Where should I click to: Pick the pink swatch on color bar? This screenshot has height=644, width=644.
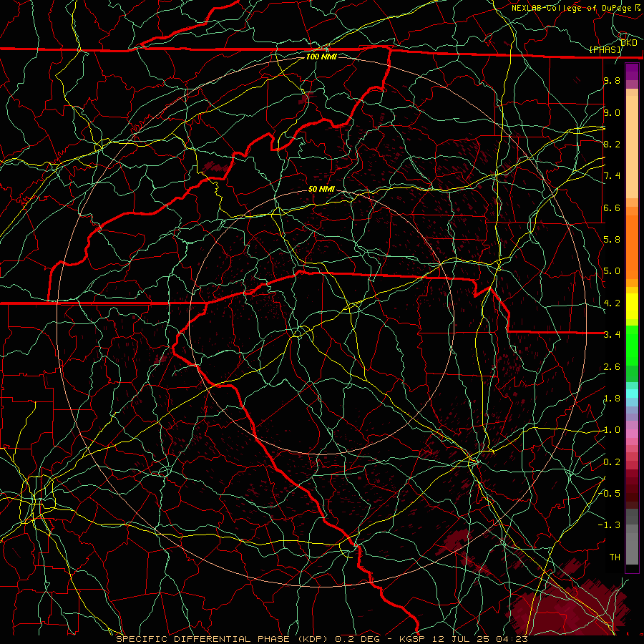[x=632, y=434]
